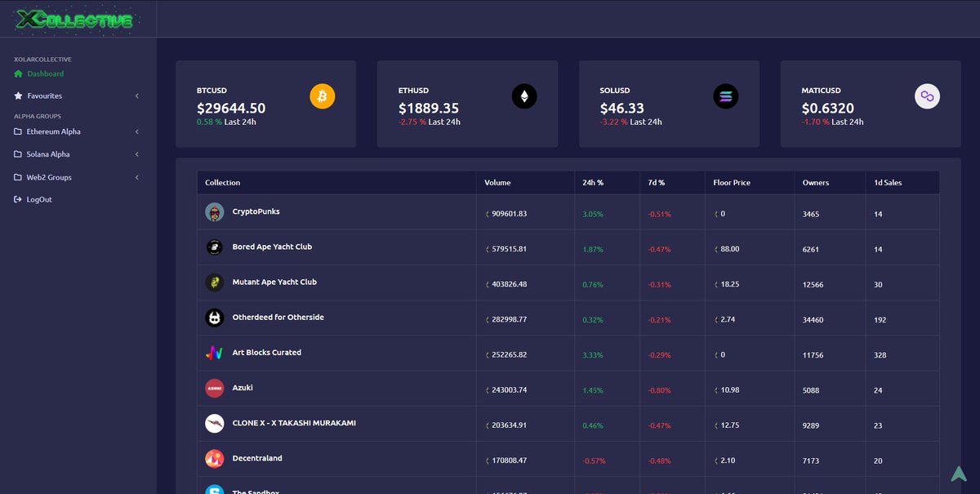Click CLONE X floor price 12.75
980x494 pixels.
pos(730,425)
